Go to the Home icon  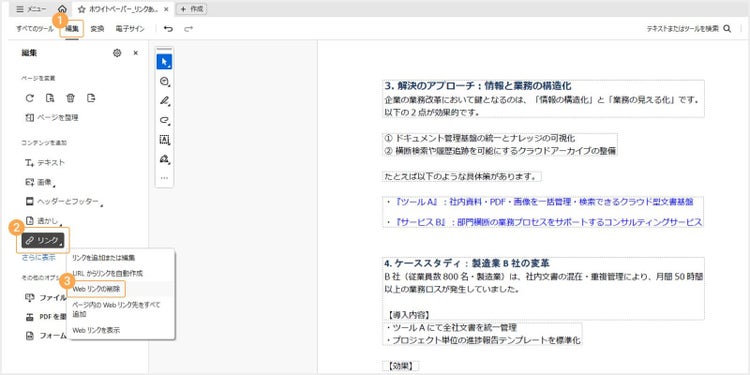(62, 9)
